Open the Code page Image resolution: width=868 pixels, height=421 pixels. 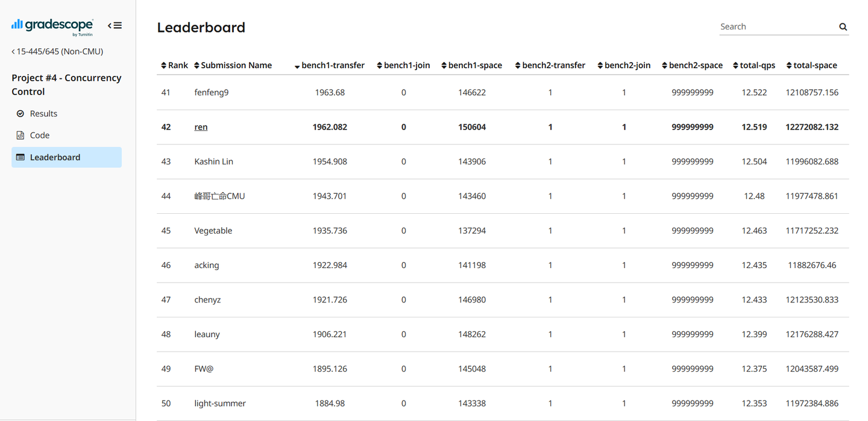40,136
